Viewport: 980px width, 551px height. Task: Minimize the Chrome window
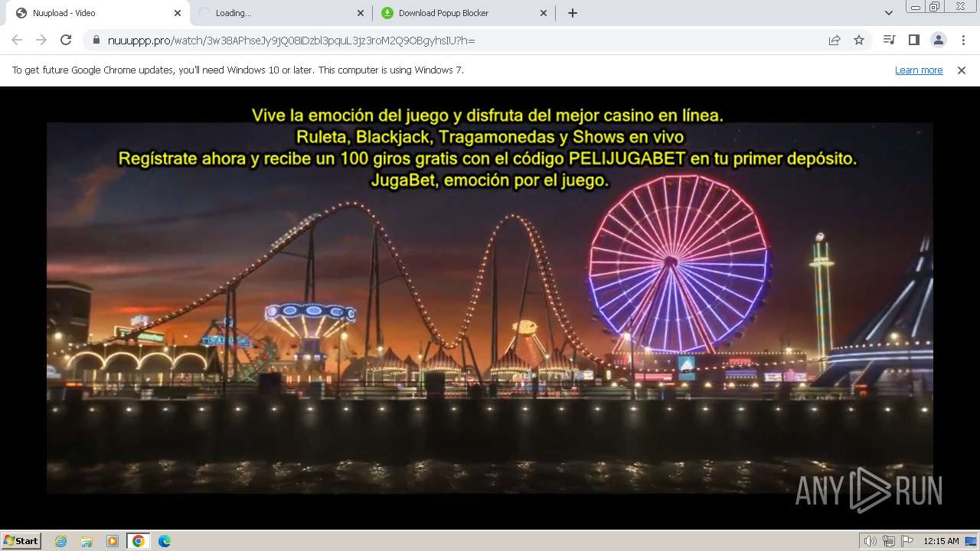click(x=915, y=6)
